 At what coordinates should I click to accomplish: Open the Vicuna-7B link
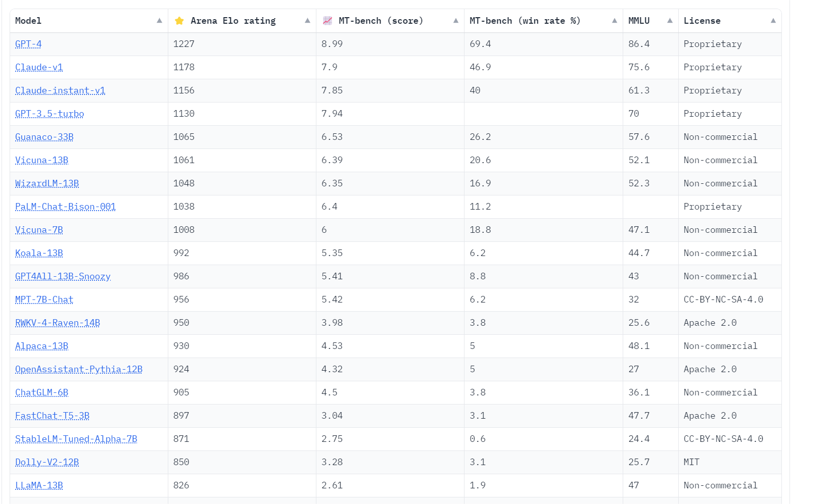point(39,230)
